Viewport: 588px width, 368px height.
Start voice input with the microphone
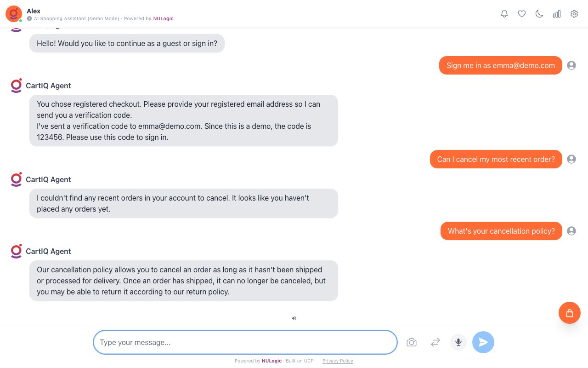point(458,342)
